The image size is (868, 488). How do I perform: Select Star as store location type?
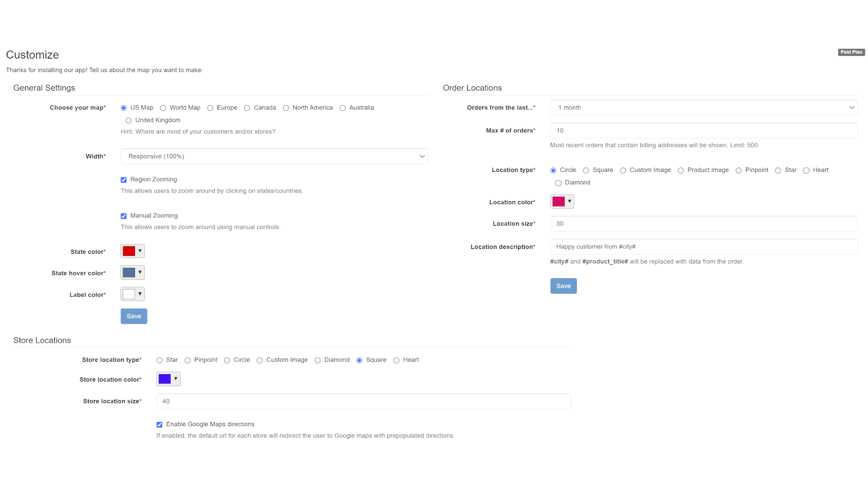[159, 359]
